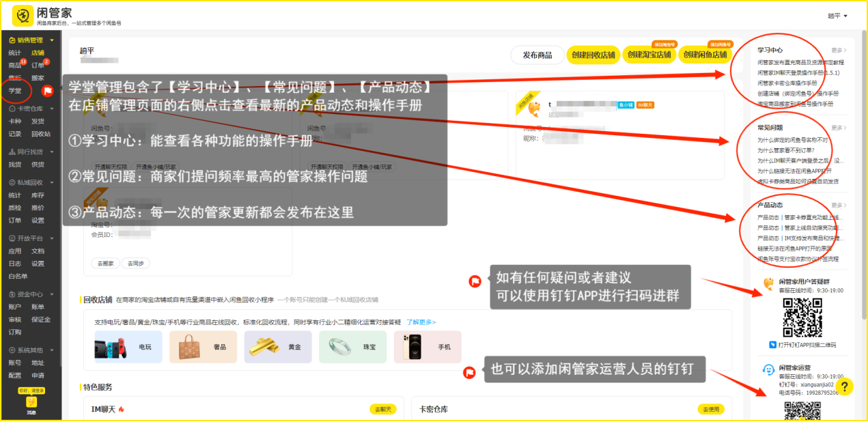The width and height of the screenshot is (868, 422).
Task: Click the 发布商品 button
Action: (x=537, y=55)
